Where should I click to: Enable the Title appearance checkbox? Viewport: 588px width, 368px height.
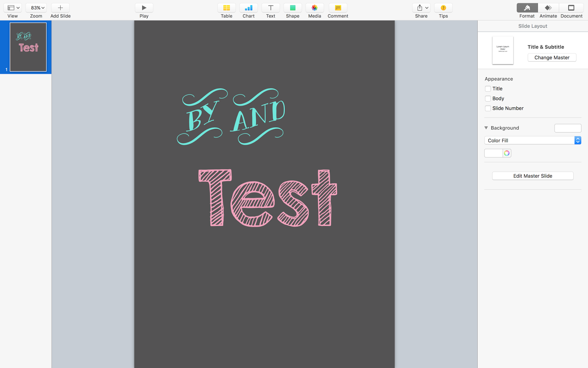488,88
